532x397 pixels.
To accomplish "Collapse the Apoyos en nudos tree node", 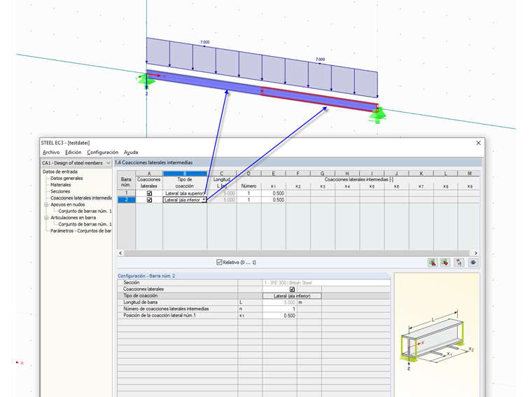I will [x=46, y=204].
